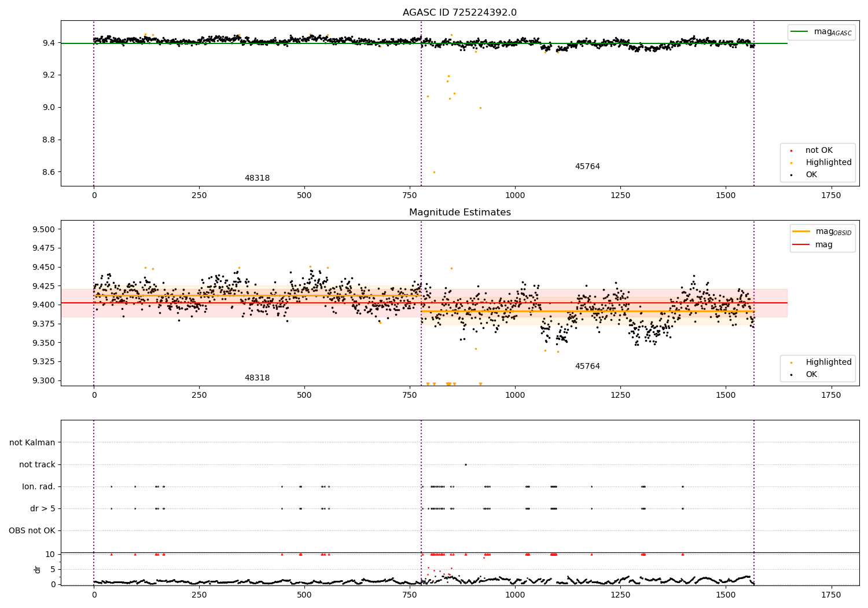Click the obsid label 48318 in top plot

click(257, 178)
